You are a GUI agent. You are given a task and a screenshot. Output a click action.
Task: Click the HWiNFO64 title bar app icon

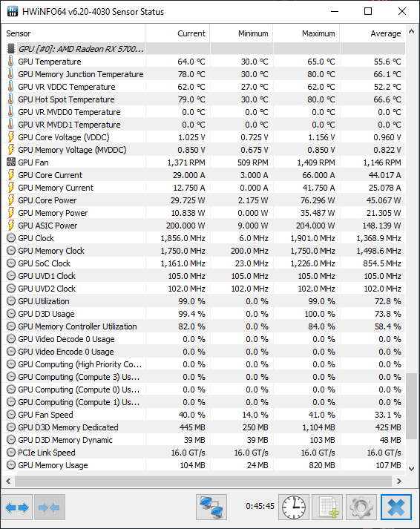[13, 11]
